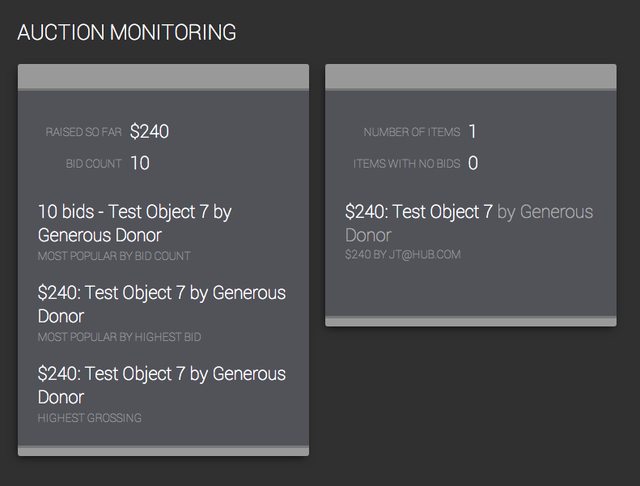Click the top header bar of the left card

click(163, 77)
